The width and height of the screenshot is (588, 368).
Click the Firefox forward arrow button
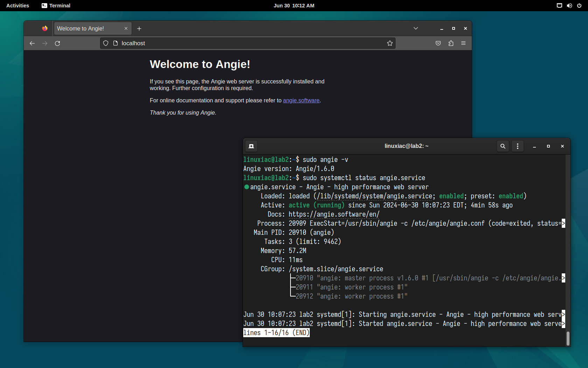[45, 43]
